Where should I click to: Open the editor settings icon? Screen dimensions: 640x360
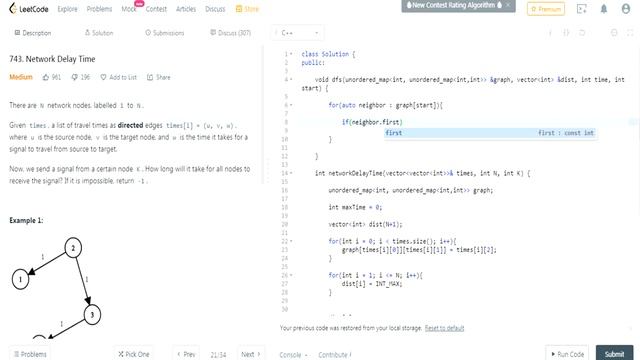614,33
